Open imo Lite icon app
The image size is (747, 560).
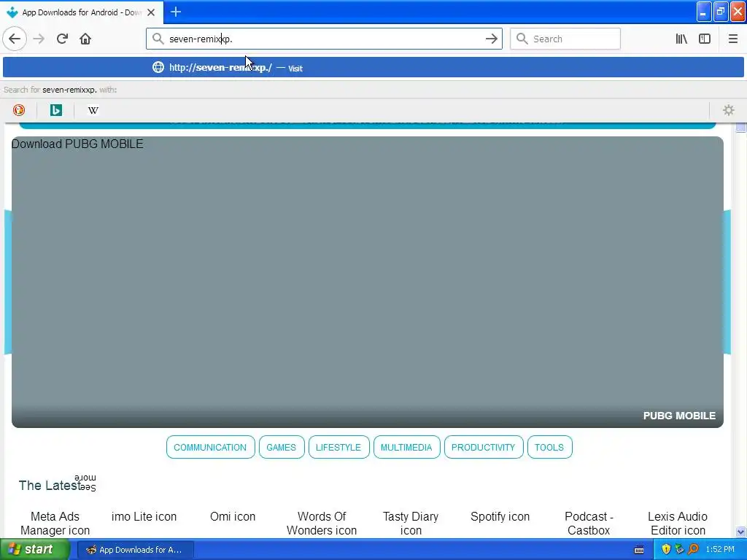pos(144,517)
